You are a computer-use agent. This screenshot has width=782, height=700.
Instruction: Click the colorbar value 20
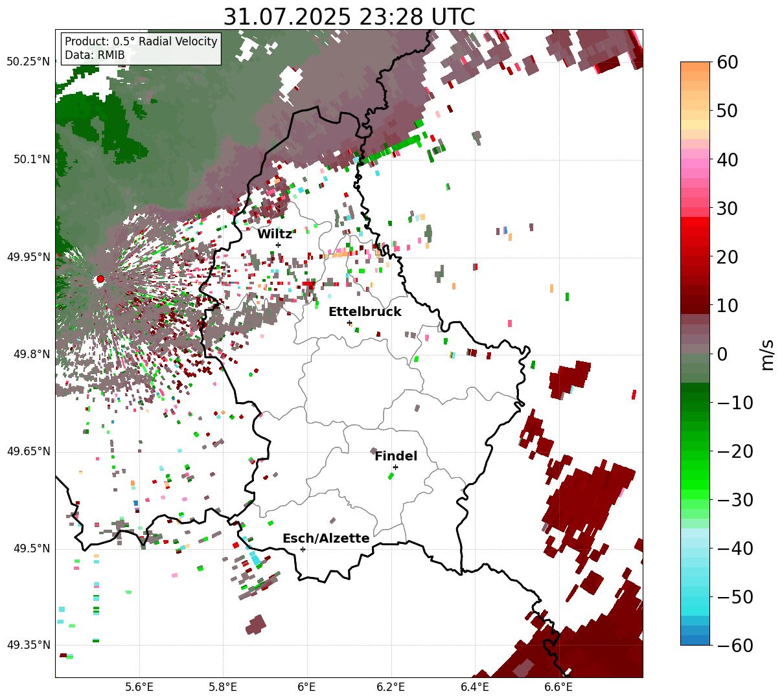[726, 257]
